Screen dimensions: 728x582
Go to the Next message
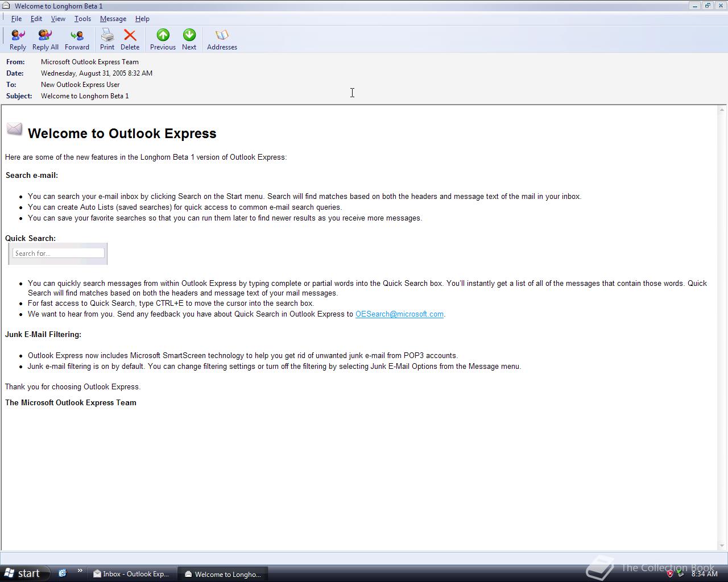tap(189, 40)
